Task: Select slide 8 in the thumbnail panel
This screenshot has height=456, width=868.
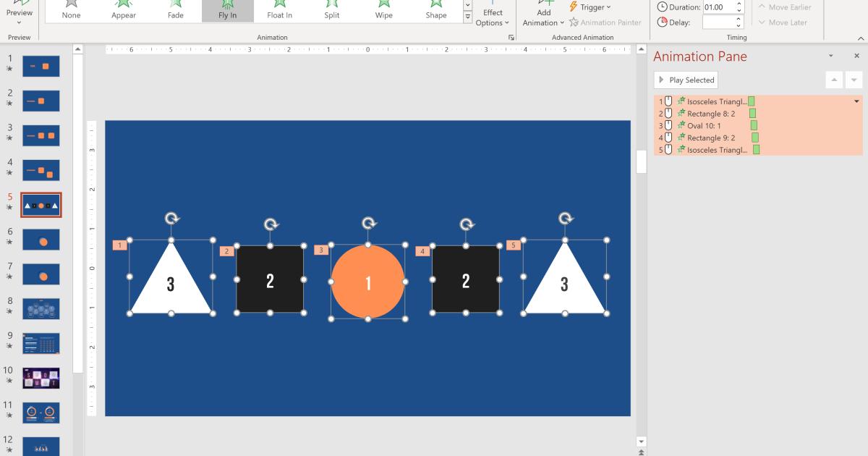Action: tap(41, 308)
